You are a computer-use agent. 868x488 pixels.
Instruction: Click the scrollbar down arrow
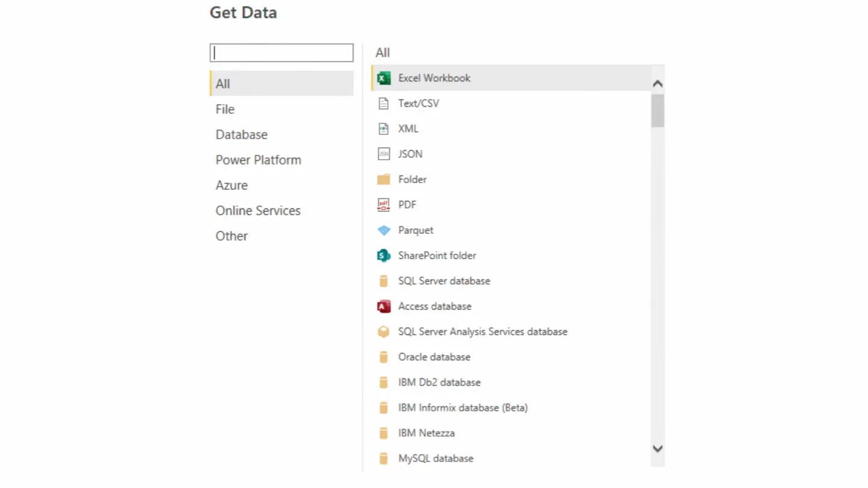click(x=658, y=448)
